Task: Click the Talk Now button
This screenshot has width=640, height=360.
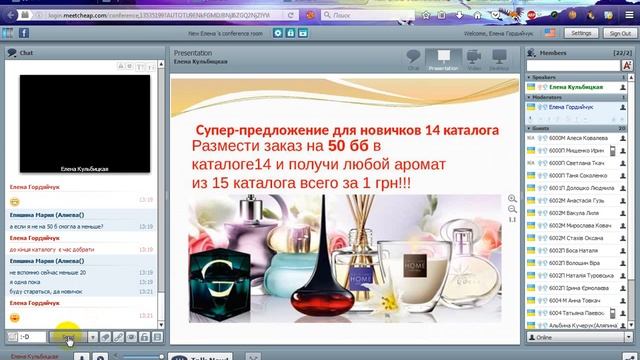Action: click(x=200, y=357)
